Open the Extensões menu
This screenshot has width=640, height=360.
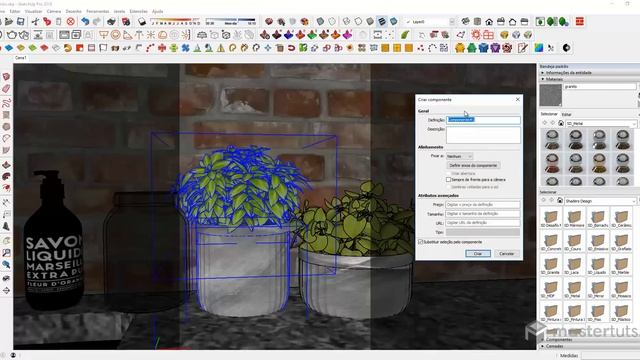pyautogui.click(x=139, y=11)
